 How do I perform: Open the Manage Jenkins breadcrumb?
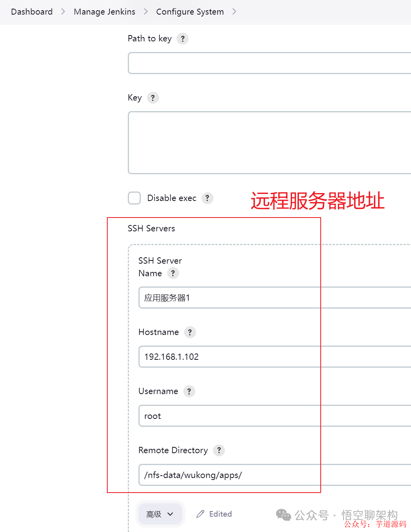tap(105, 12)
